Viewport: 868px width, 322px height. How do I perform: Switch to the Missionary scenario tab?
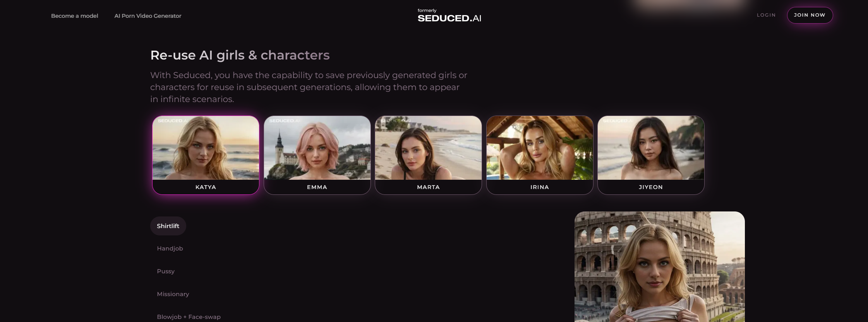173,294
